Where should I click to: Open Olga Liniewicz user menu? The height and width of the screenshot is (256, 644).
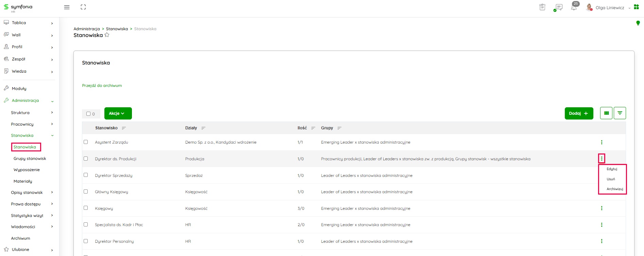pos(610,7)
